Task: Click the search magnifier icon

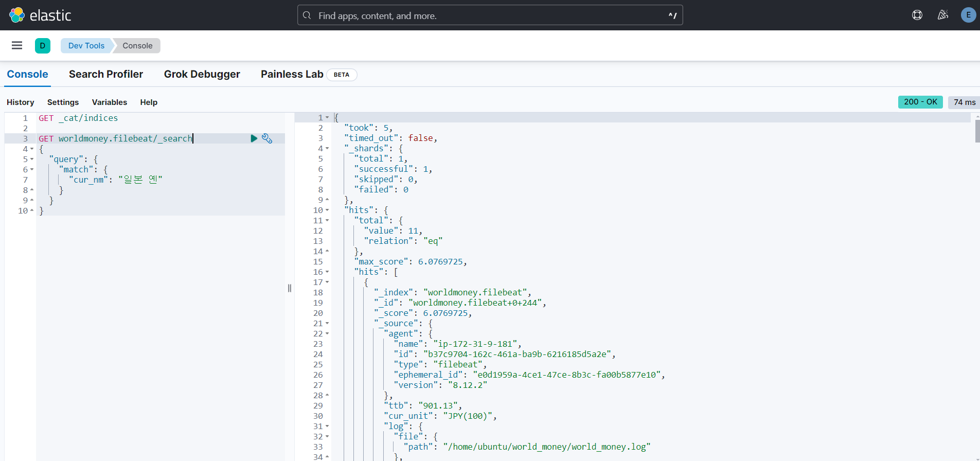Action: (x=307, y=15)
